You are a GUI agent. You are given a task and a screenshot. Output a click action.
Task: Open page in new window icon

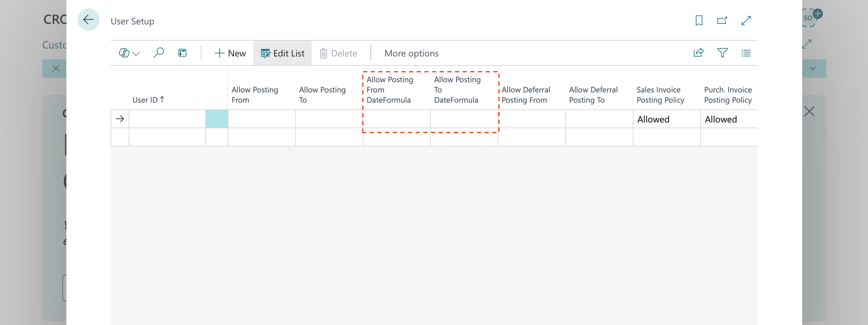[x=722, y=20]
